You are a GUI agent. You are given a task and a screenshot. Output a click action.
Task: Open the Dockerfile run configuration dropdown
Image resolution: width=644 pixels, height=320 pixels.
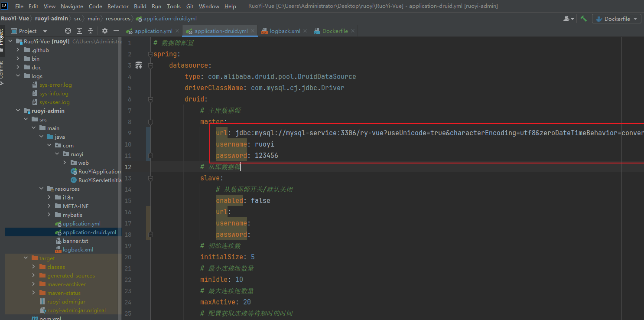click(636, 18)
